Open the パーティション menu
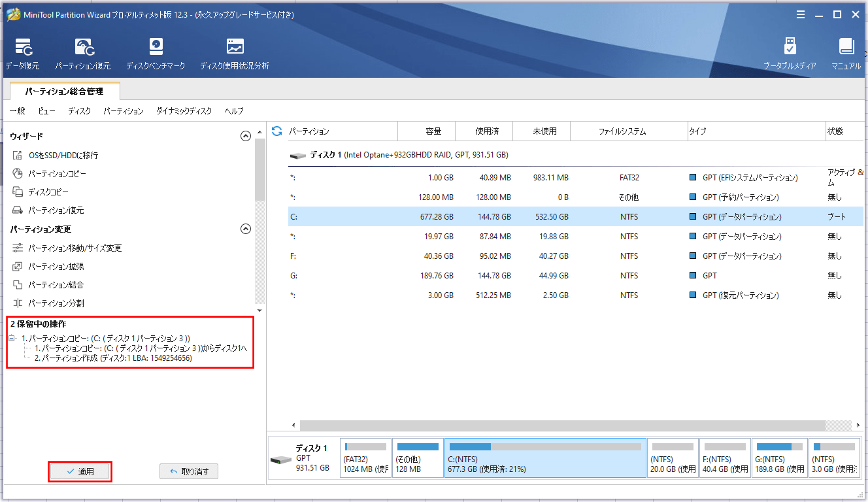The image size is (868, 502). click(x=124, y=111)
